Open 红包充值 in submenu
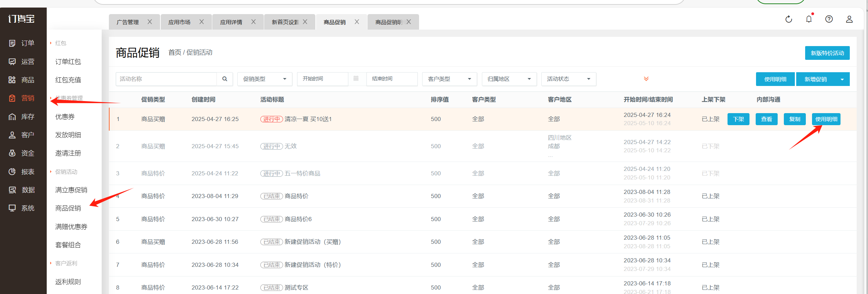 [x=68, y=80]
